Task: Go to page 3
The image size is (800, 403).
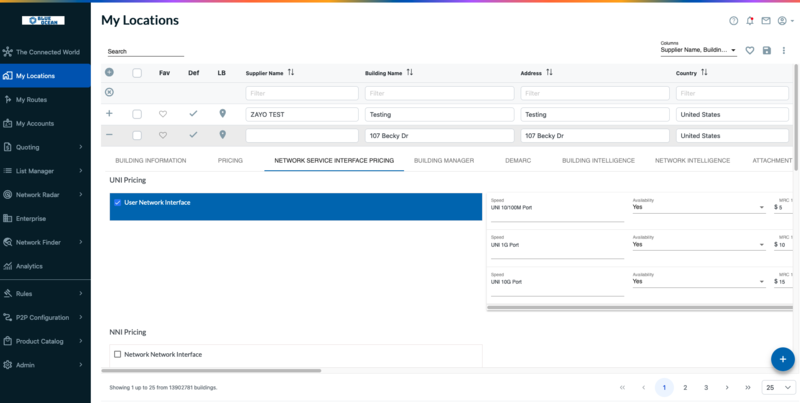Action: click(706, 387)
